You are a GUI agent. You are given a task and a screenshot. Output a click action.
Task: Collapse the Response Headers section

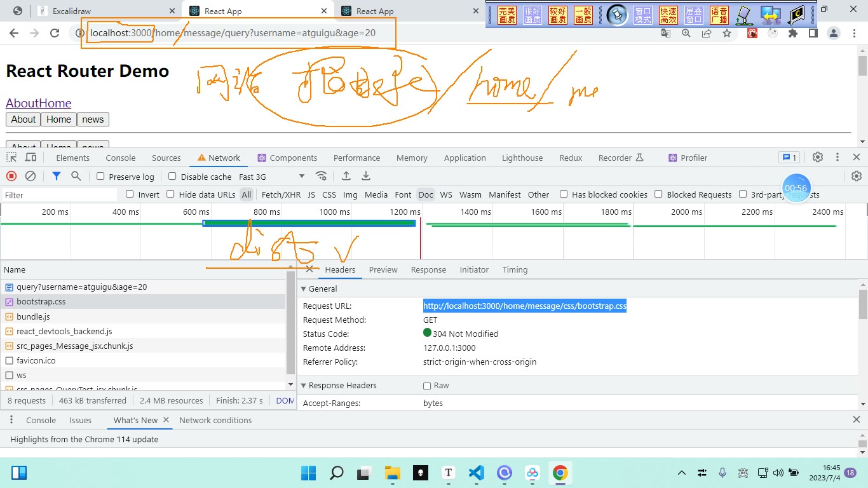tap(304, 386)
